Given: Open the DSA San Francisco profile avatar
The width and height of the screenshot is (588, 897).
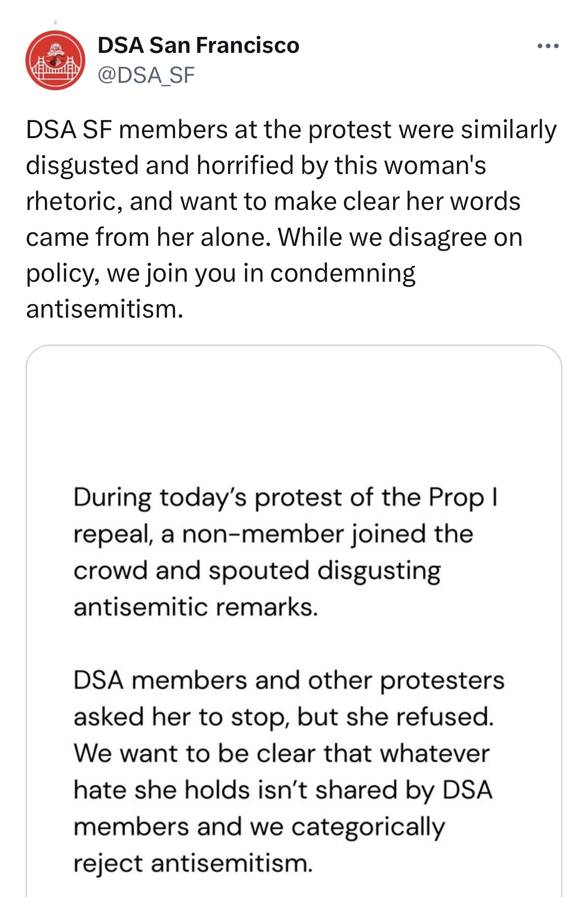Looking at the screenshot, I should pos(55,60).
